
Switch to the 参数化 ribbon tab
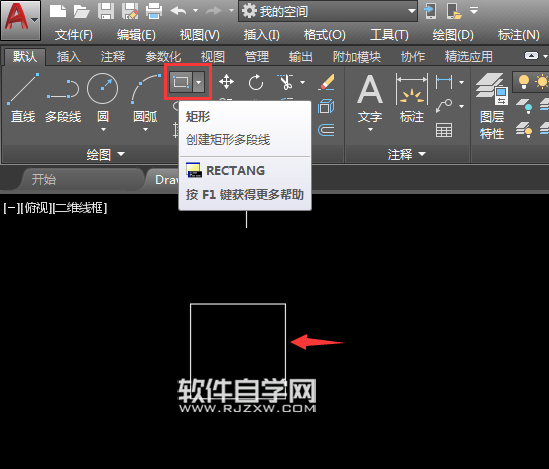[163, 56]
